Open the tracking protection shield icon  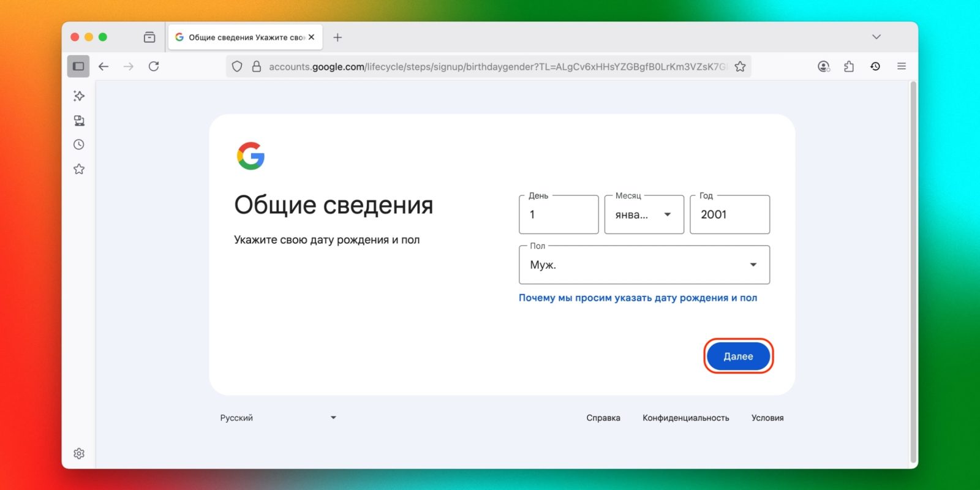(237, 66)
